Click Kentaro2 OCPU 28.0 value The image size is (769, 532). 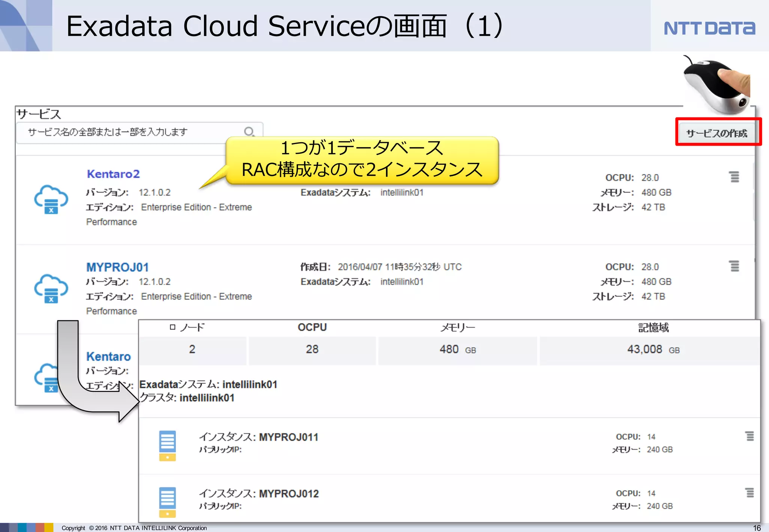(x=650, y=177)
